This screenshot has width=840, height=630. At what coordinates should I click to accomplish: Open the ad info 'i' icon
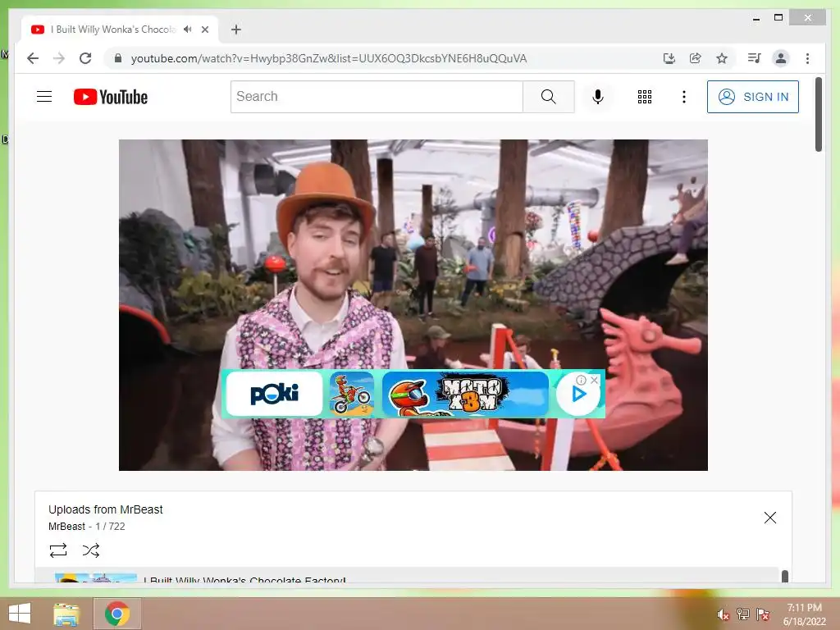(x=581, y=380)
